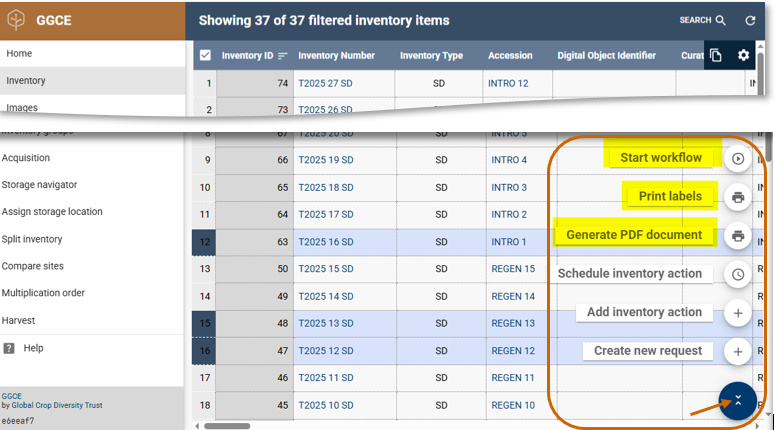The width and height of the screenshot is (775, 430).
Task: Collapse the floating action menu
Action: (x=738, y=400)
